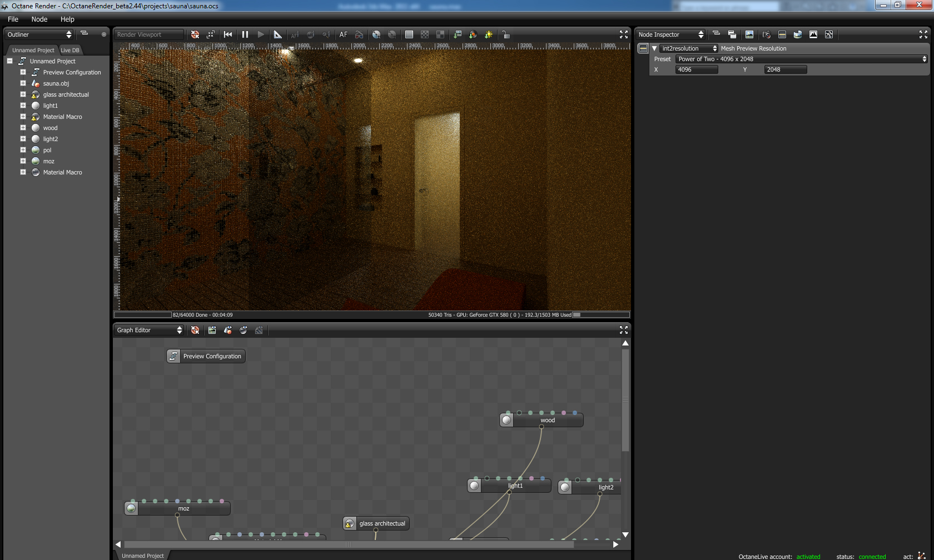Screen dimensions: 934x560
Task: Collapse the Mesh Preview Resolution section
Action: [x=654, y=48]
